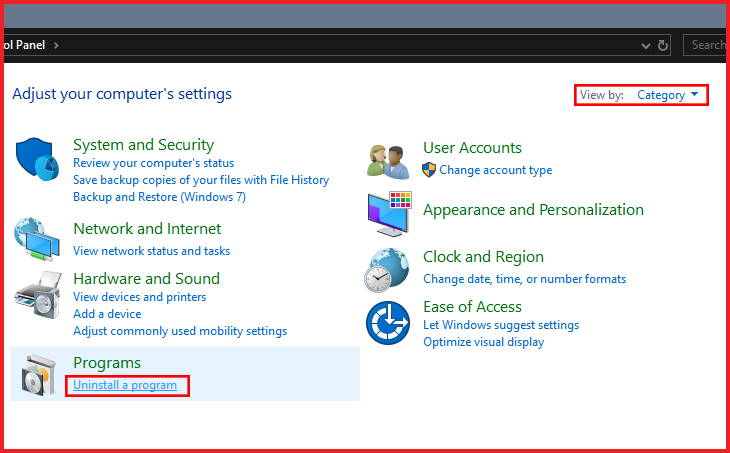
Task: Click the User Accounts people icon
Action: click(x=388, y=162)
